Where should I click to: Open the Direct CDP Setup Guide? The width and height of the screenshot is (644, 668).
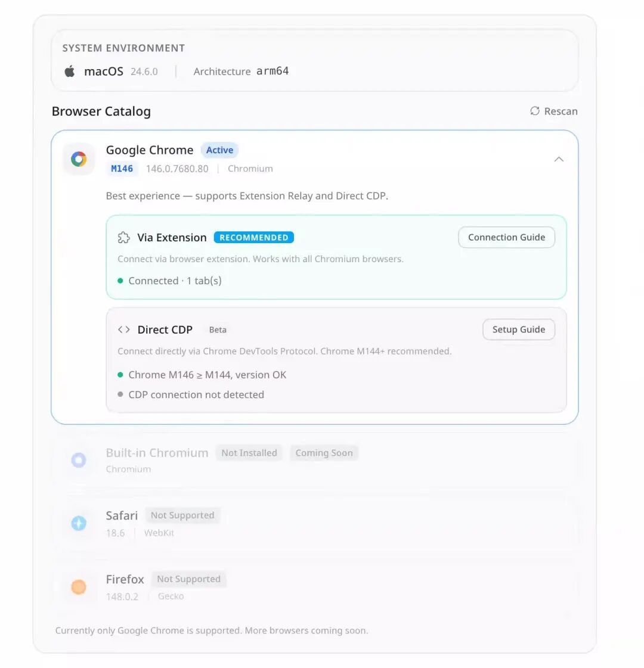click(518, 330)
